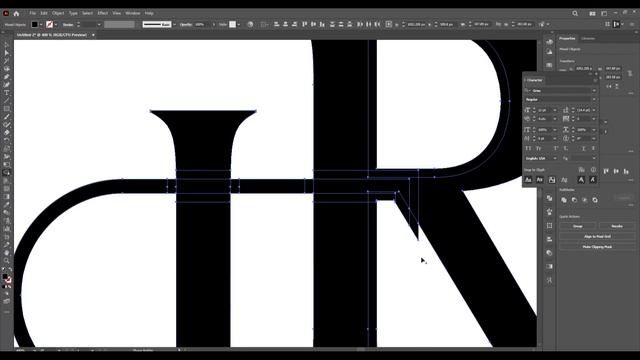This screenshot has height=360, width=640.
Task: Open the font family dropdown
Action: click(x=594, y=91)
